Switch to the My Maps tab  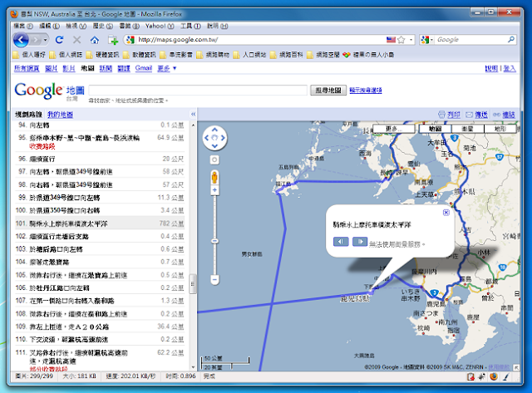tap(60, 115)
